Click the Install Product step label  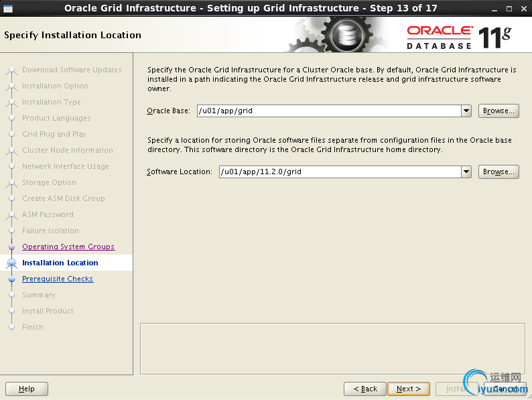pos(48,311)
